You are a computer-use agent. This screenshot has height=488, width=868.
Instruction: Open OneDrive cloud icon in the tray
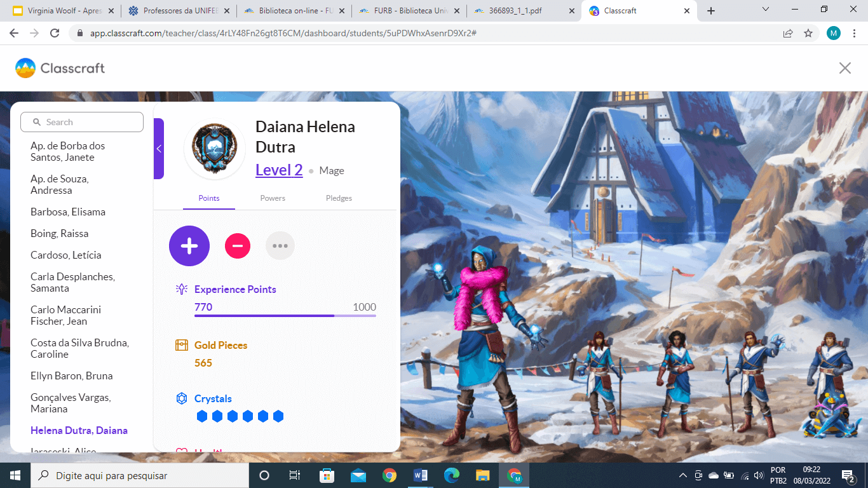coord(713,475)
